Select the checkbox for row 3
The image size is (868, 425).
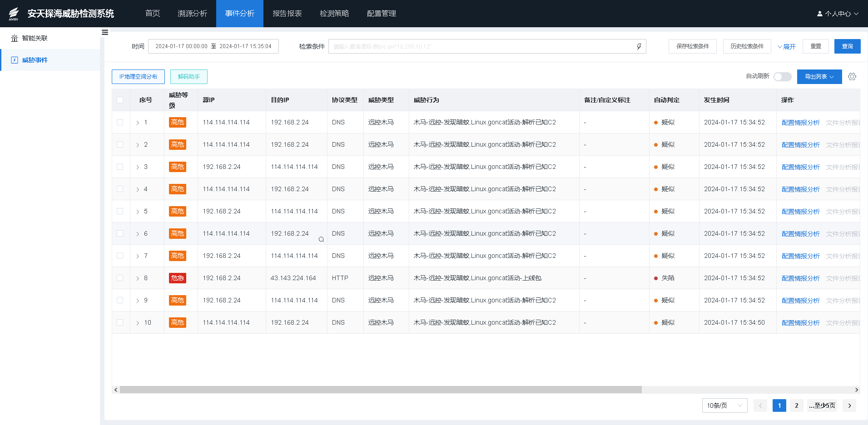tap(120, 167)
